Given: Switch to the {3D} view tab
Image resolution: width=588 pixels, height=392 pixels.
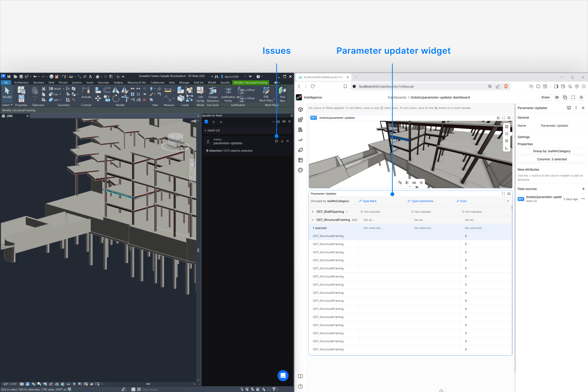Looking at the screenshot, I should 15,116.
